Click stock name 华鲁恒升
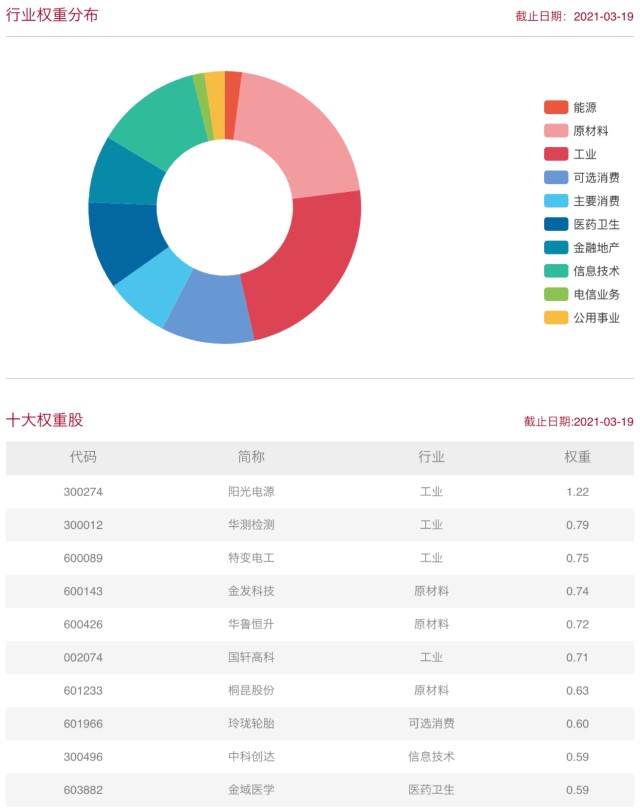Image resolution: width=640 pixels, height=812 pixels. pyautogui.click(x=251, y=624)
